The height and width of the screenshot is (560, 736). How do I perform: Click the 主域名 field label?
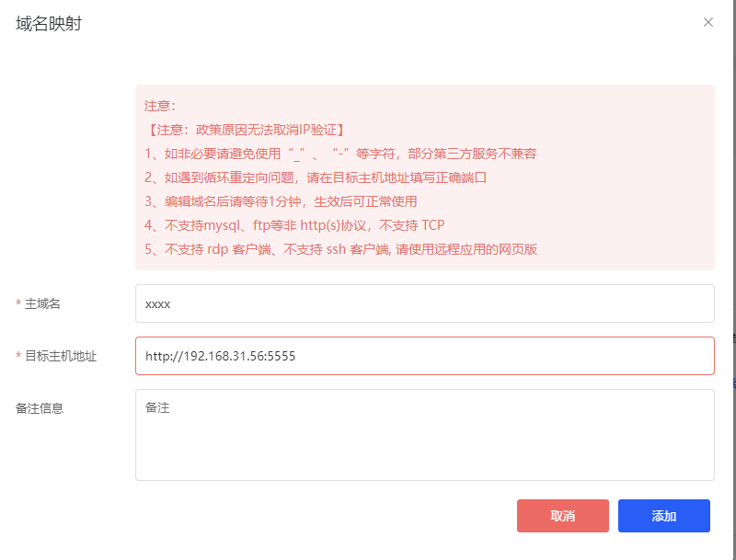click(x=42, y=303)
